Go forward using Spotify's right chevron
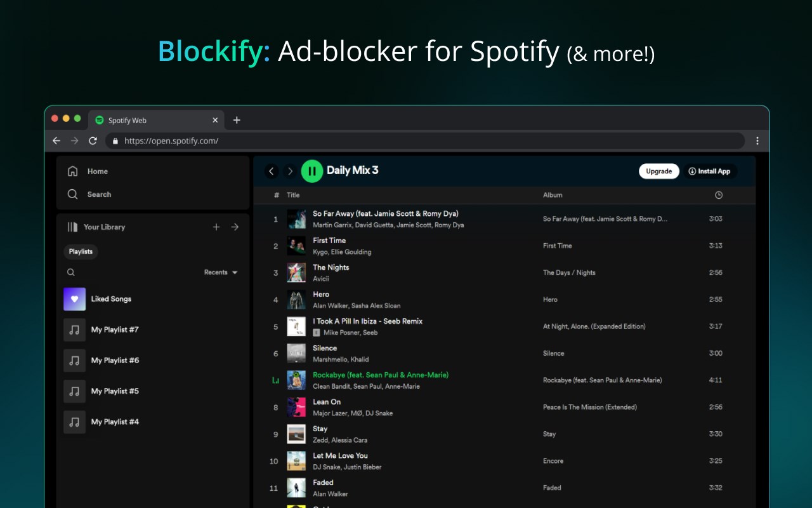The height and width of the screenshot is (508, 812). (290, 171)
